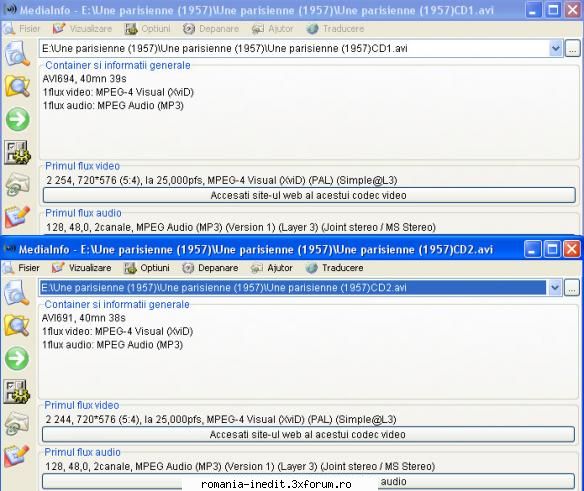Minimize the CD2 MediaInfo window
This screenshot has width=584, height=491.
(533, 249)
